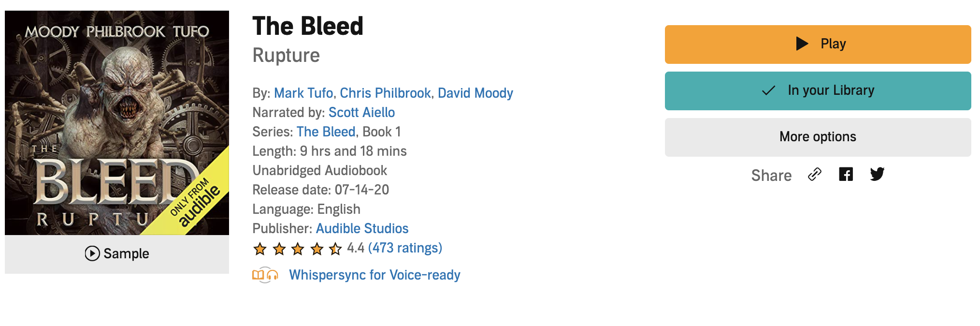This screenshot has height=326, width=980.
Task: Click the copy link share icon
Action: tap(815, 174)
